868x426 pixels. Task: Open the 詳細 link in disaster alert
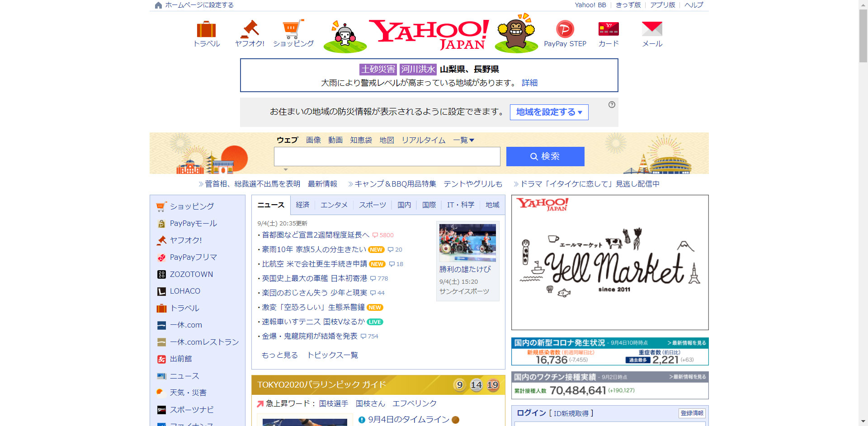(x=529, y=83)
